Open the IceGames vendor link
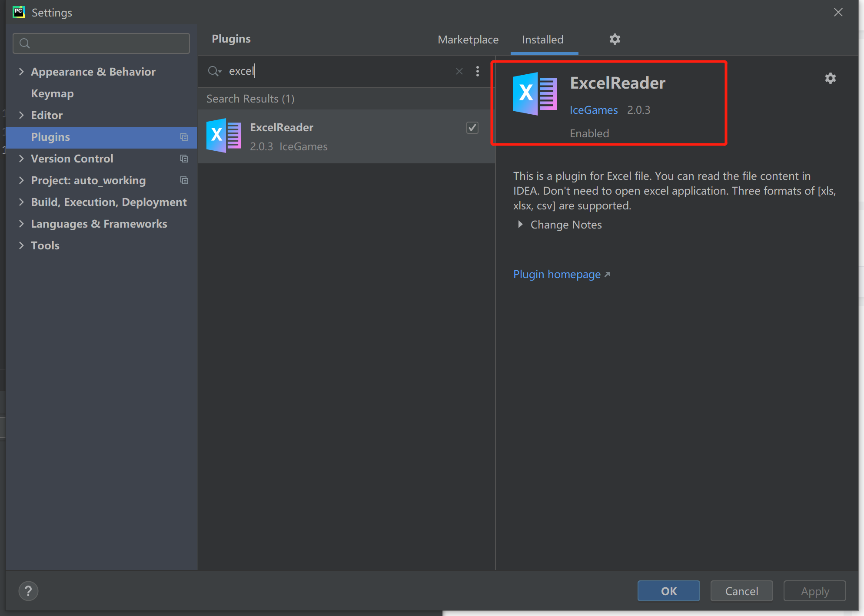The width and height of the screenshot is (864, 616). tap(593, 110)
